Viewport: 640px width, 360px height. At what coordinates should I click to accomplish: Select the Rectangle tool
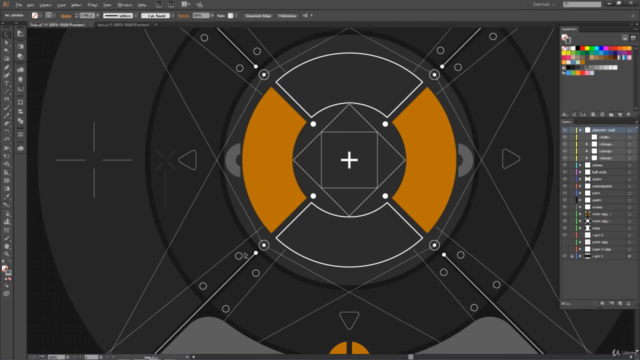click(x=7, y=100)
